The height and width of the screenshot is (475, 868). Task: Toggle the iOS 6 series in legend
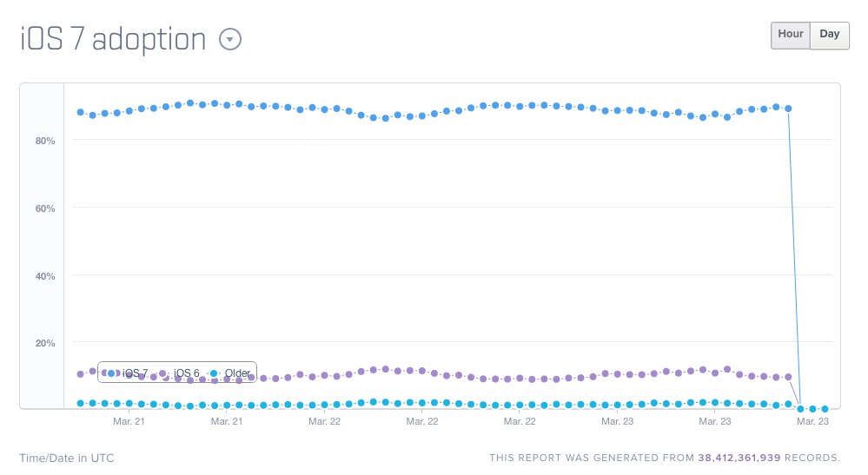point(186,373)
